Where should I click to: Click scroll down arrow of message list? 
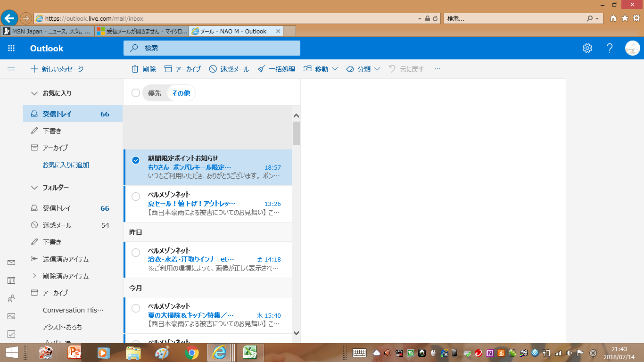click(296, 333)
